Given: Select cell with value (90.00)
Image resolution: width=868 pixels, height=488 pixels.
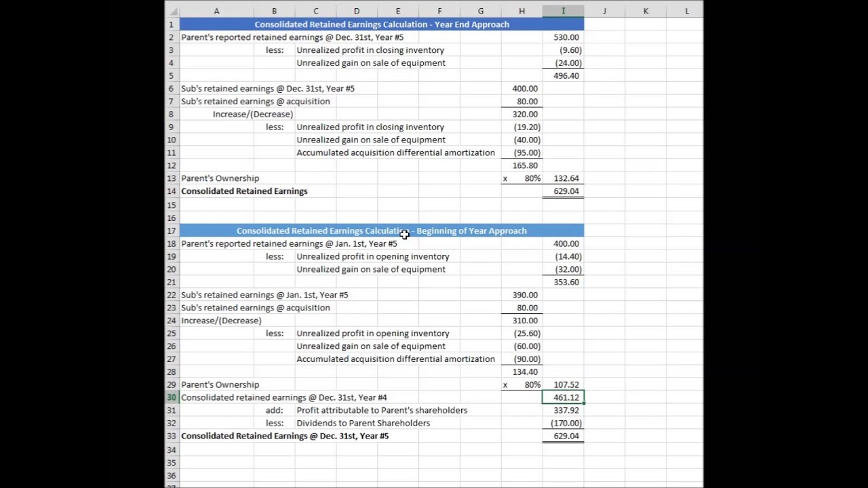Looking at the screenshot, I should 521,359.
